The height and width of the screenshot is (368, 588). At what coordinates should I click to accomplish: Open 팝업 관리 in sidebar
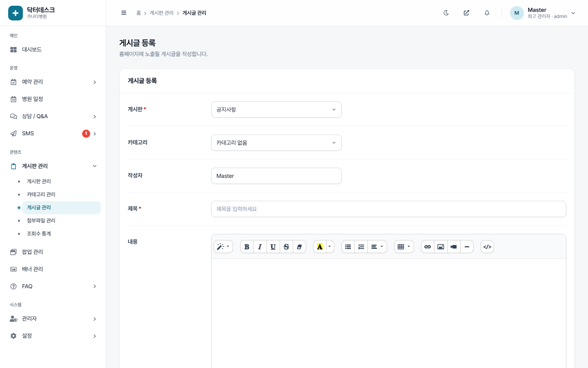[53, 252]
